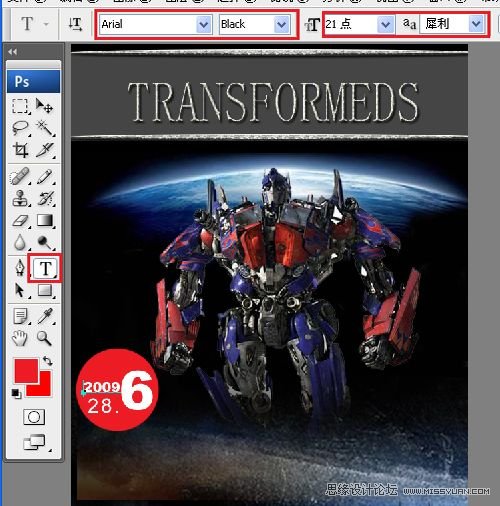Open the 21 点 font size dropdown
The height and width of the screenshot is (506, 500).
386,24
